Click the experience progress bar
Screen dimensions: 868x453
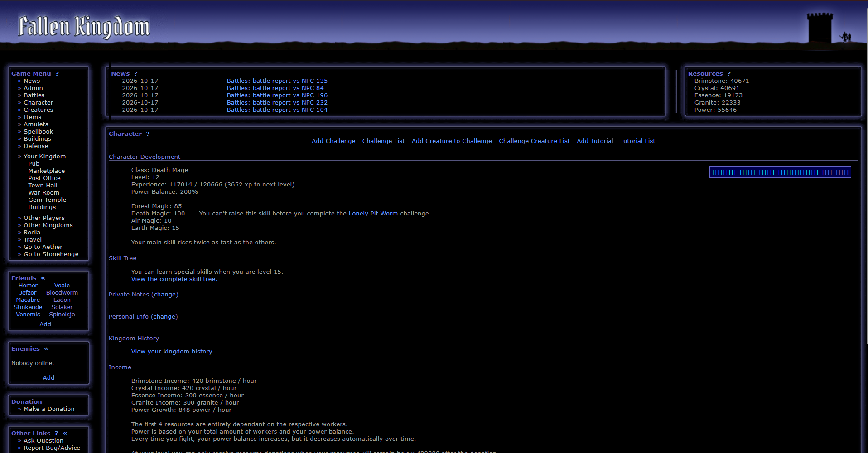click(780, 172)
